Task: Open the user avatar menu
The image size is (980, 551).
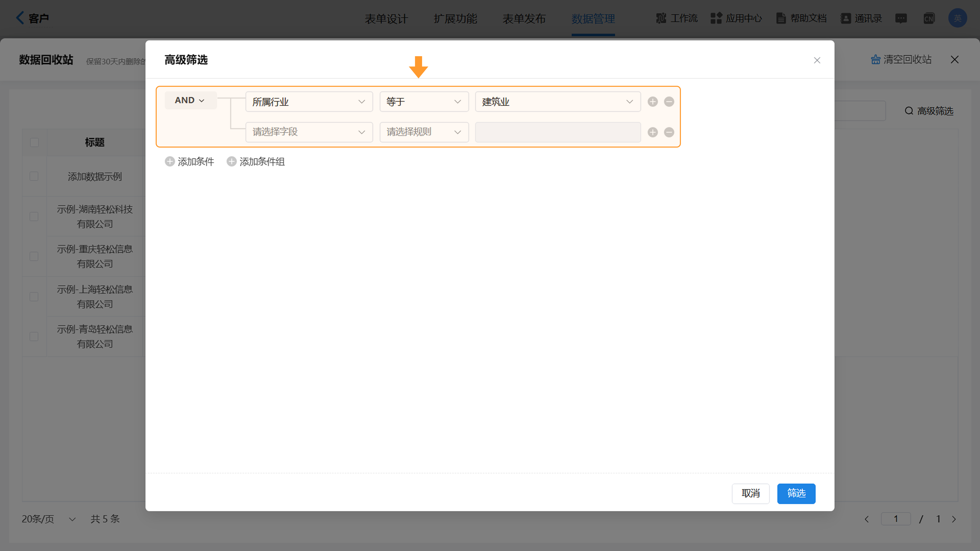Action: 957,18
